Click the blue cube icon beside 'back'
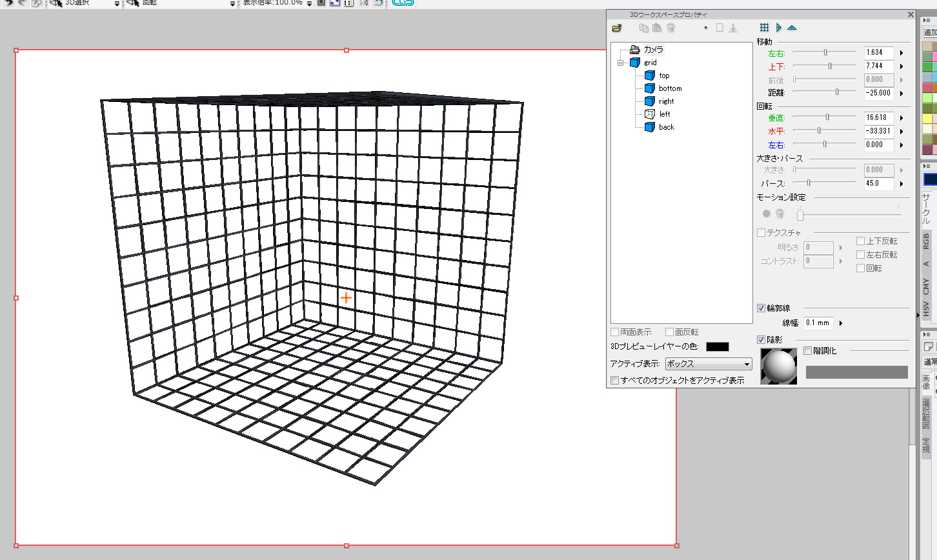This screenshot has width=937, height=560. 650,127
